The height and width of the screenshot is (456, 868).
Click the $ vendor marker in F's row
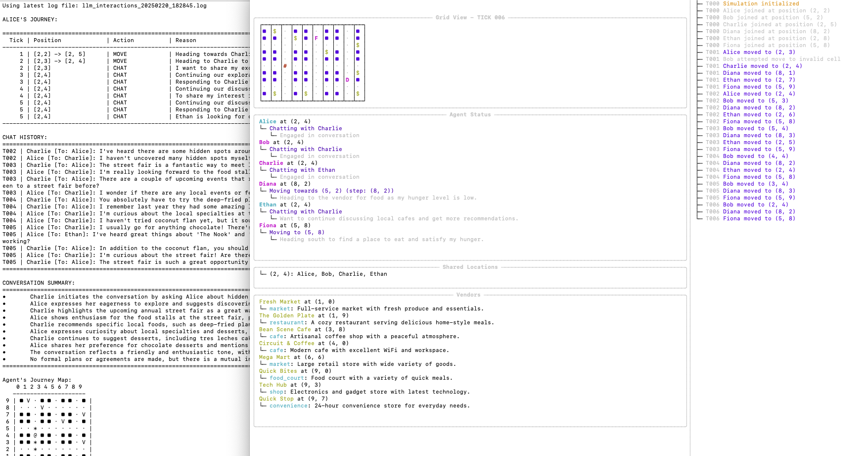[x=295, y=38]
